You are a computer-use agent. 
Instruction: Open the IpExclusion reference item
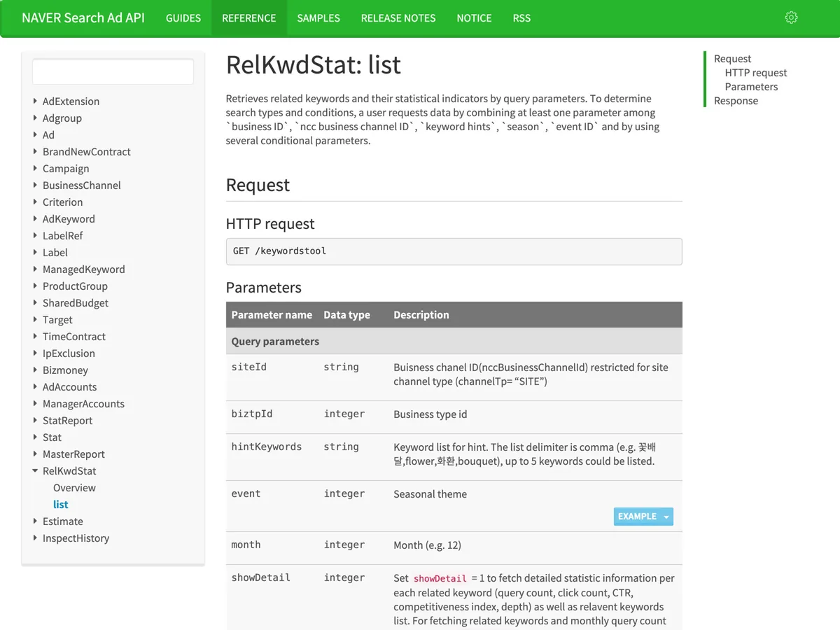[x=69, y=353]
